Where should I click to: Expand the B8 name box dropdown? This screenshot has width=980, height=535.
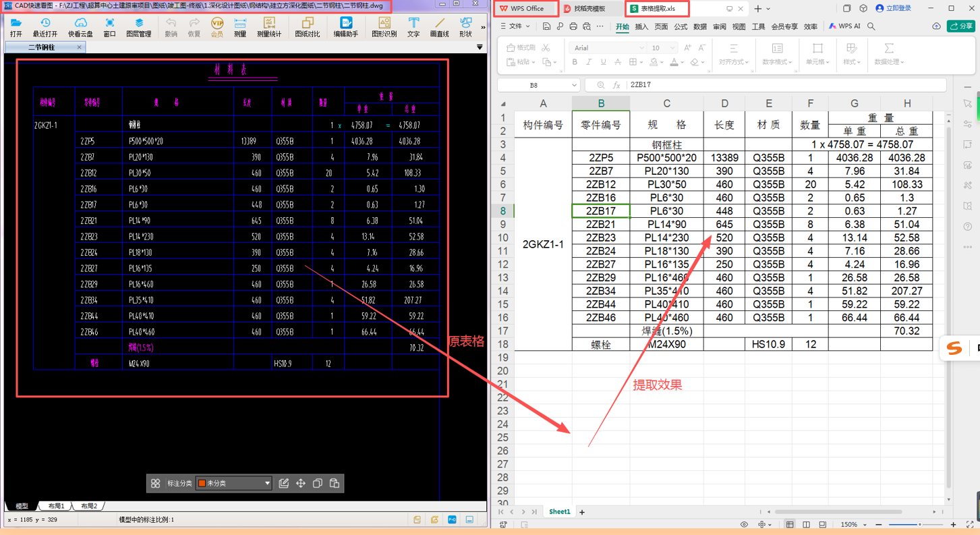pos(574,85)
